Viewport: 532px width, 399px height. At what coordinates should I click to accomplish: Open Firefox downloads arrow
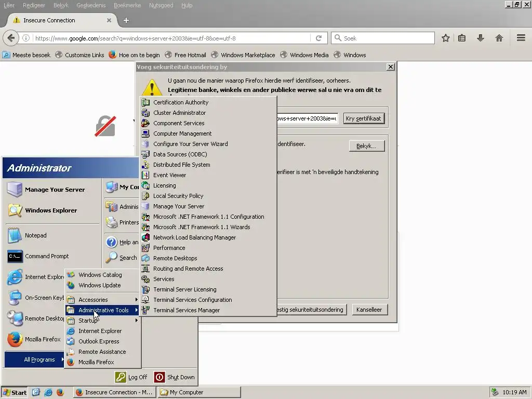click(x=481, y=38)
